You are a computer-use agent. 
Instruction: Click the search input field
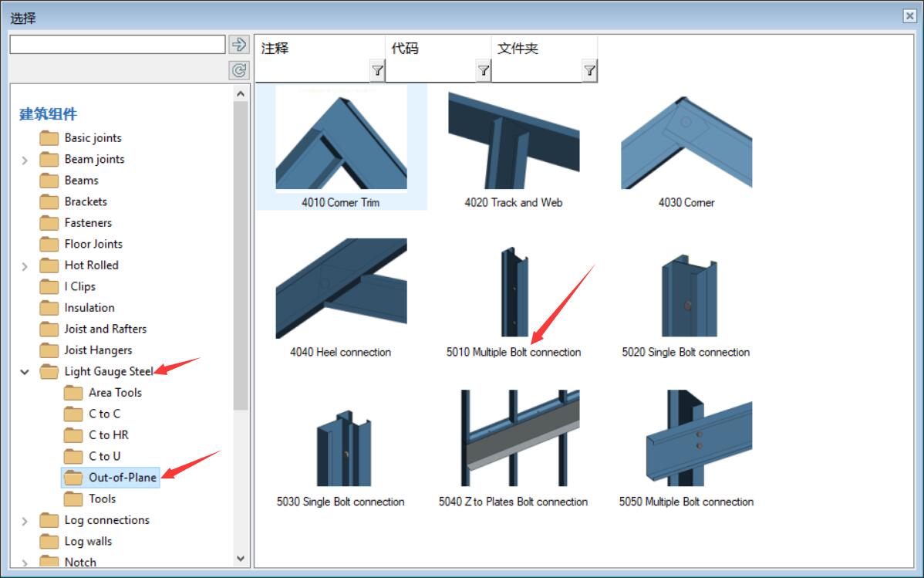point(118,44)
